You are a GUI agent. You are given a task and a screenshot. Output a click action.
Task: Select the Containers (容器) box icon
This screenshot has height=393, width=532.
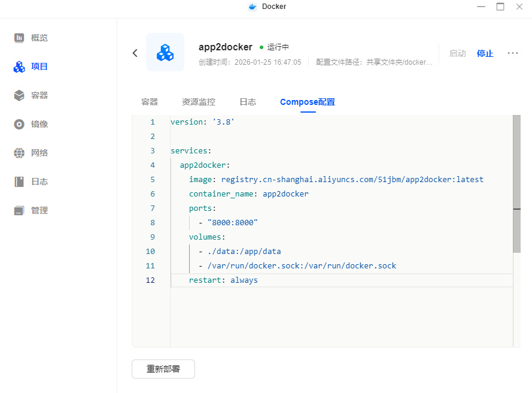pos(19,95)
